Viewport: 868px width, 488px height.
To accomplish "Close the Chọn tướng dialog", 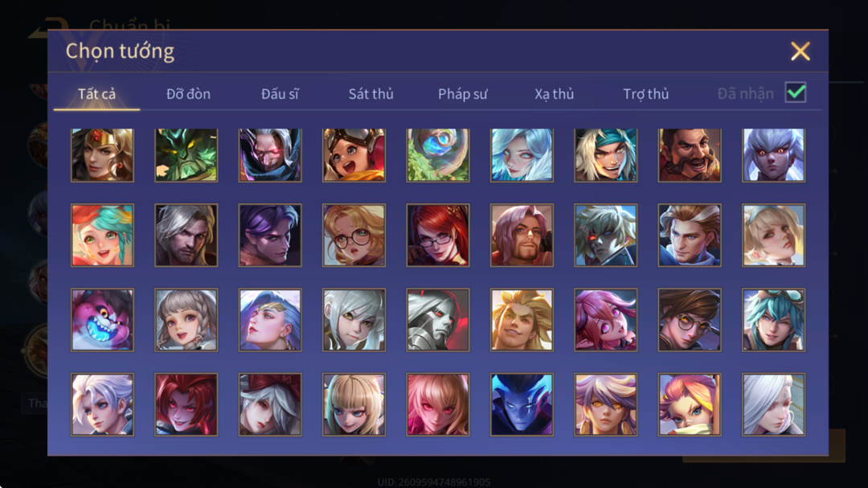I will [x=800, y=51].
